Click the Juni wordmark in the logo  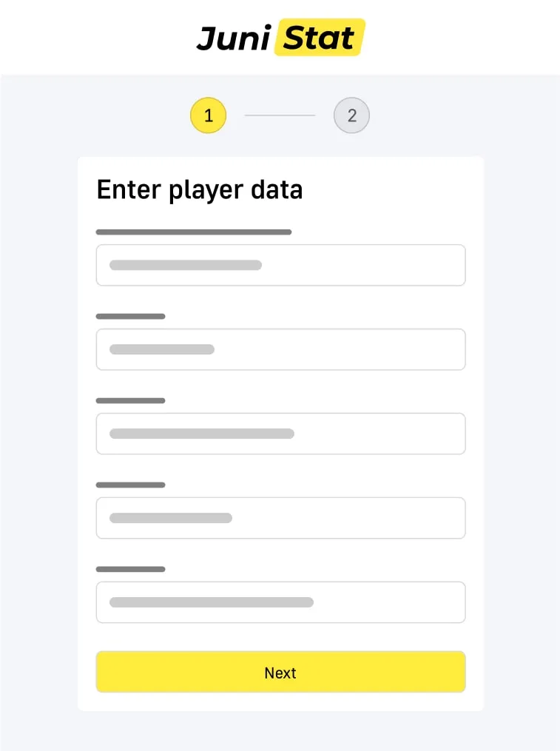point(232,38)
